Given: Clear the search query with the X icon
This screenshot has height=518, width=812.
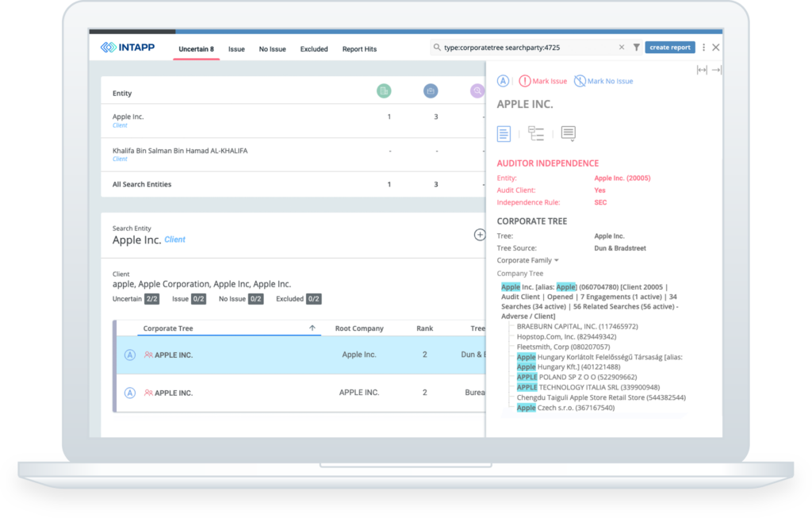Looking at the screenshot, I should coord(622,47).
